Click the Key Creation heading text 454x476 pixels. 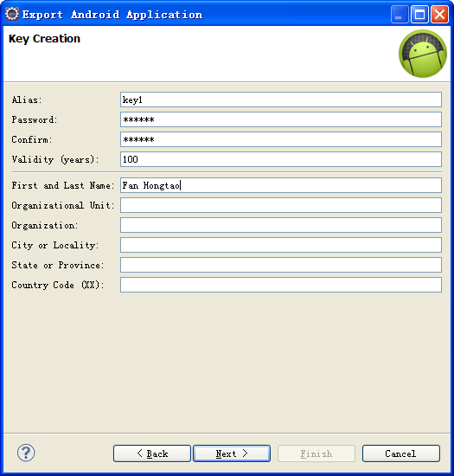pyautogui.click(x=44, y=39)
